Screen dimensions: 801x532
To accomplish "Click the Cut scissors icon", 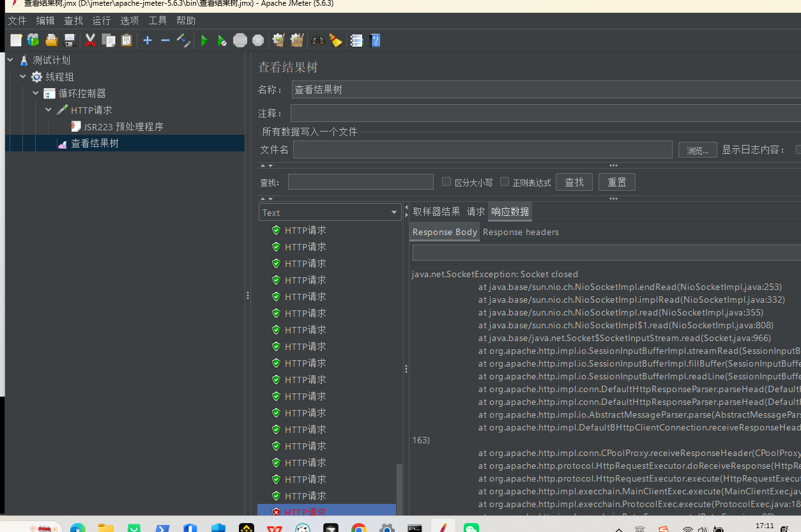I will [x=90, y=40].
